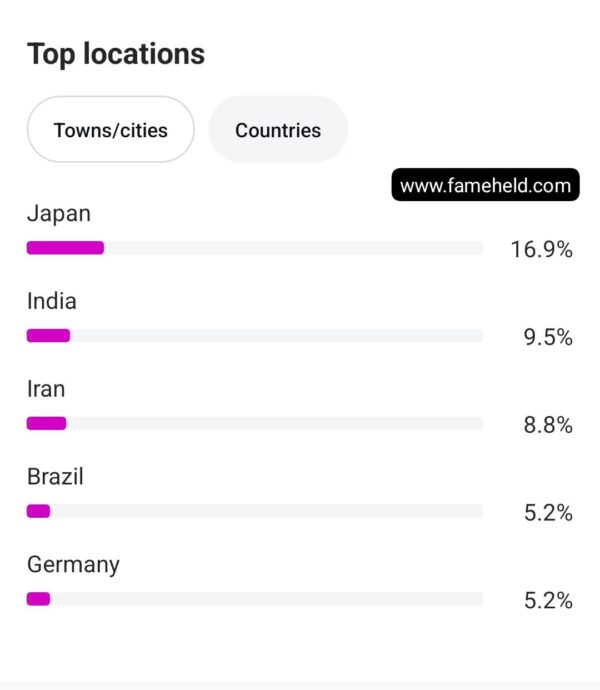Viewport: 600px width, 690px height.
Task: Select the Countries tab
Action: [x=278, y=129]
